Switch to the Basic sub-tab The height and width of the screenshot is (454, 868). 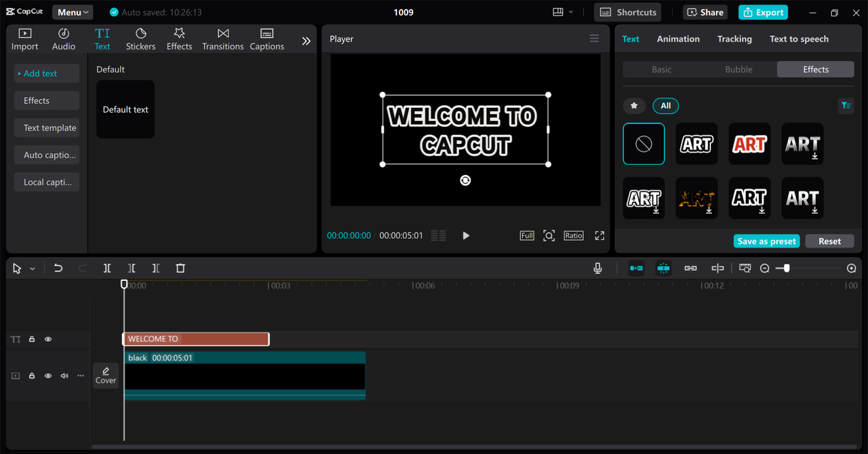pyautogui.click(x=662, y=69)
